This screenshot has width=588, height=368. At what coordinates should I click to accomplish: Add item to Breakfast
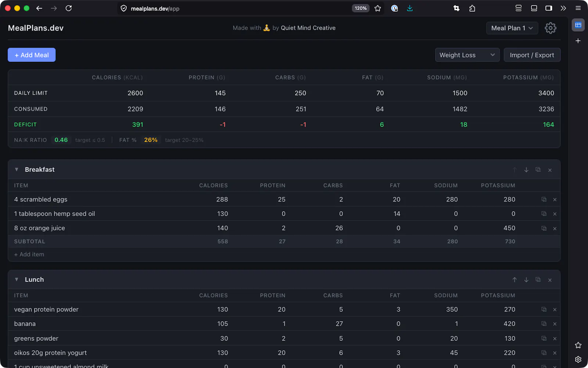29,254
